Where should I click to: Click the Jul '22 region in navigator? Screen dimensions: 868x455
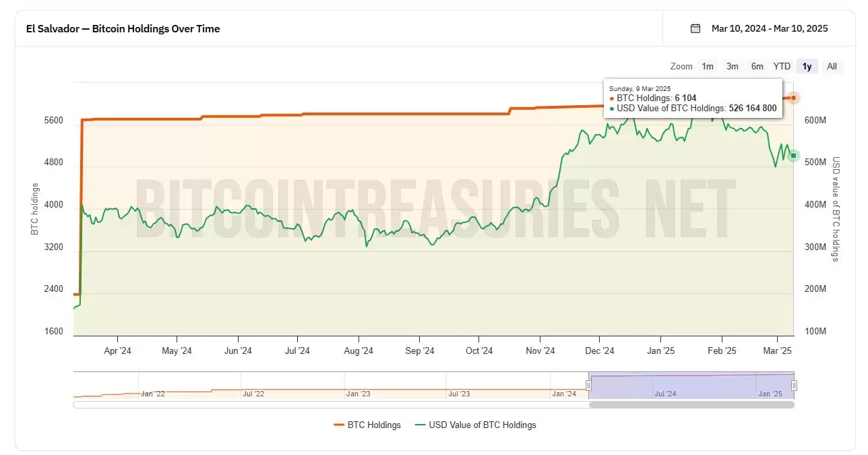pos(253,393)
